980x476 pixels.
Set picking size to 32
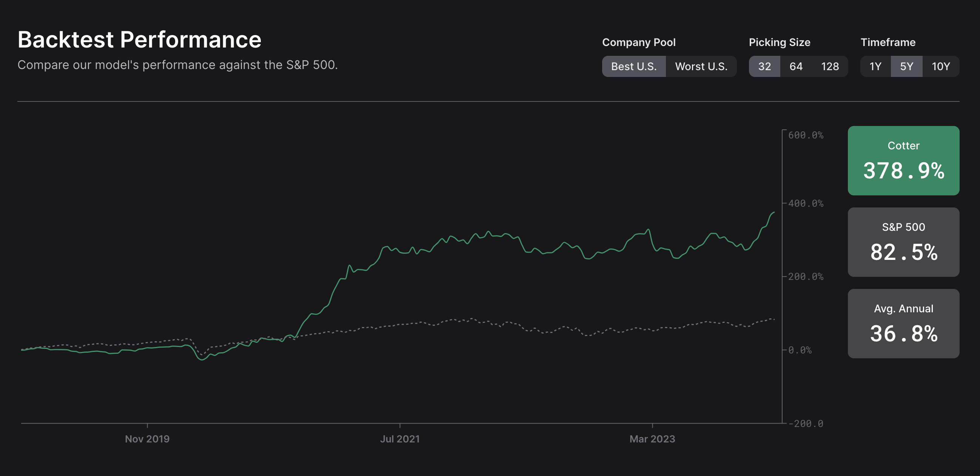[764, 66]
